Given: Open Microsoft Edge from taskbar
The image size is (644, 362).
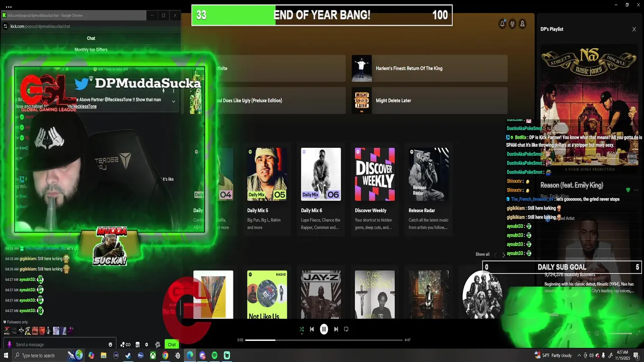Looking at the screenshot, I should (190, 355).
